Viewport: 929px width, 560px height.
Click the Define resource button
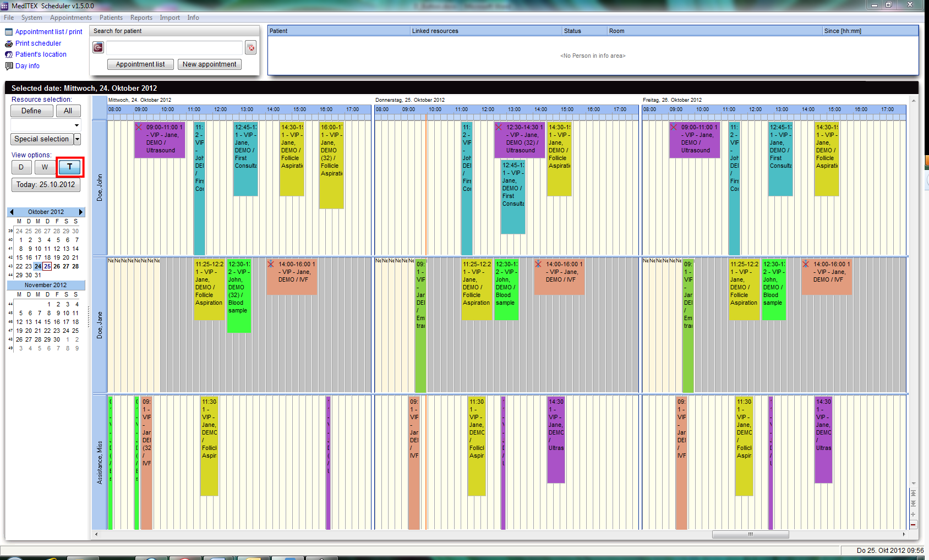tap(31, 111)
